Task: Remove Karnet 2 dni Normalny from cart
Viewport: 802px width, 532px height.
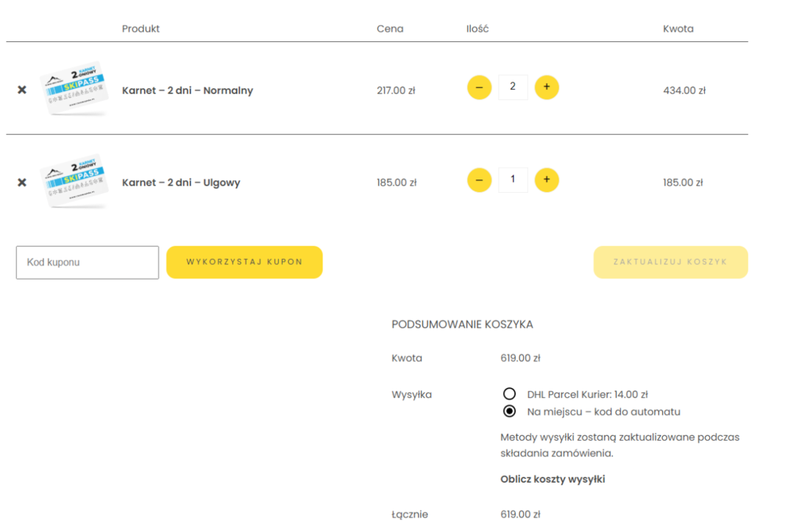Action: (x=22, y=90)
